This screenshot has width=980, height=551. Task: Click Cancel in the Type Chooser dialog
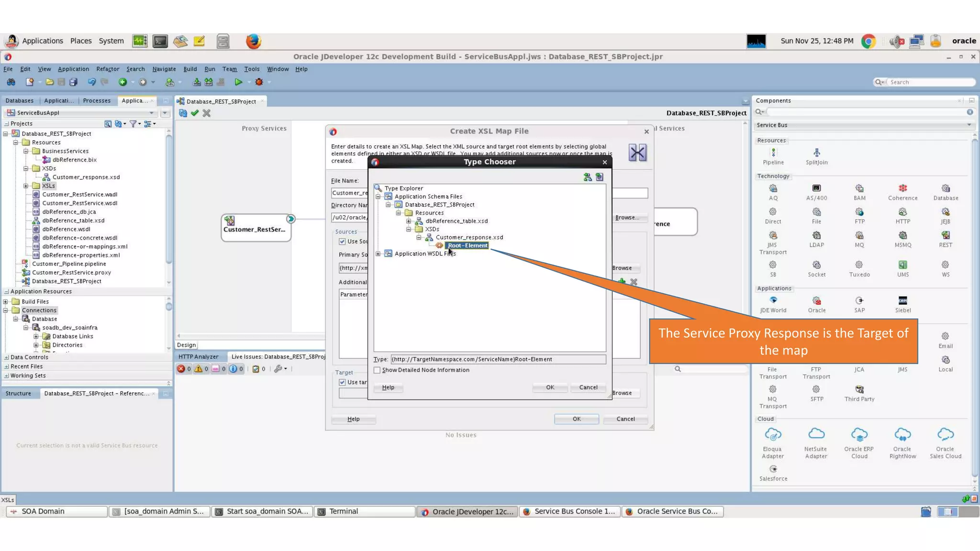(588, 387)
